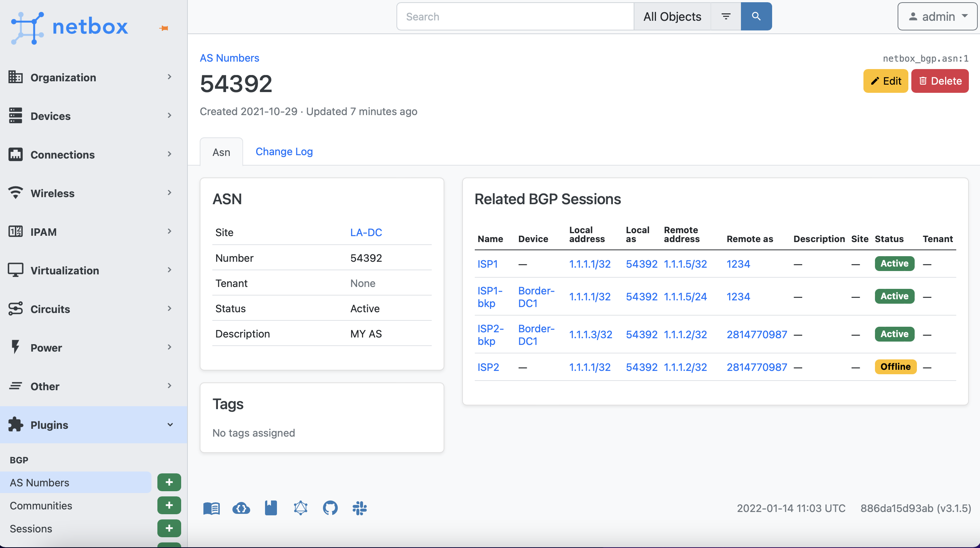The image size is (980, 548).
Task: Click the yellow Edit button
Action: 885,81
